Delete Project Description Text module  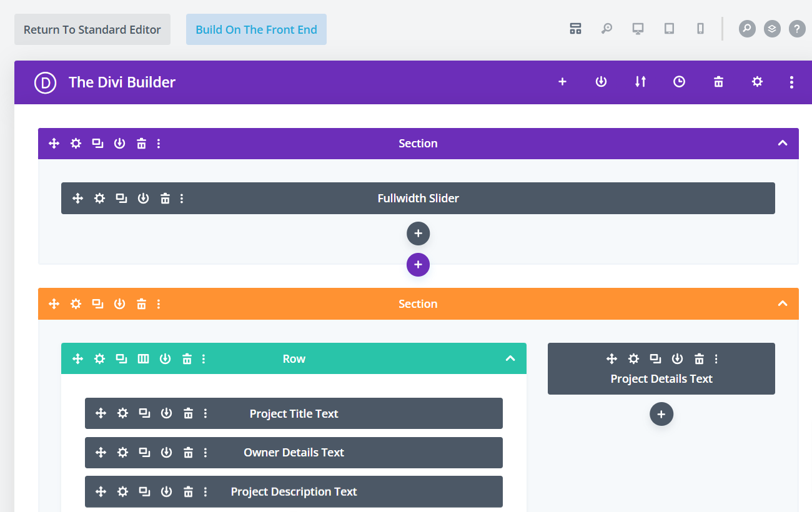(x=188, y=492)
